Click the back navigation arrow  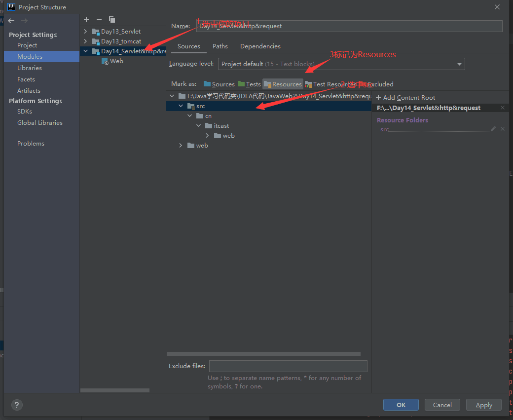click(x=11, y=21)
